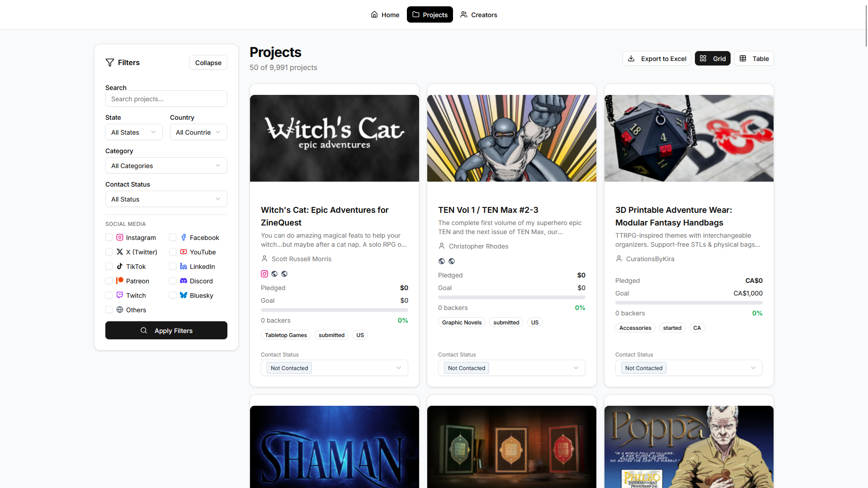Screen dimensions: 868x488
Task: Toggle the Bluesky checkbox on
Action: click(x=172, y=295)
